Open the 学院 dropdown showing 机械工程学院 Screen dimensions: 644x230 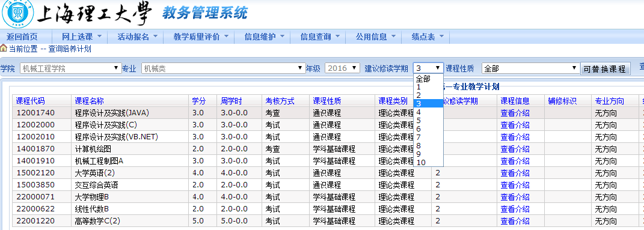70,68
